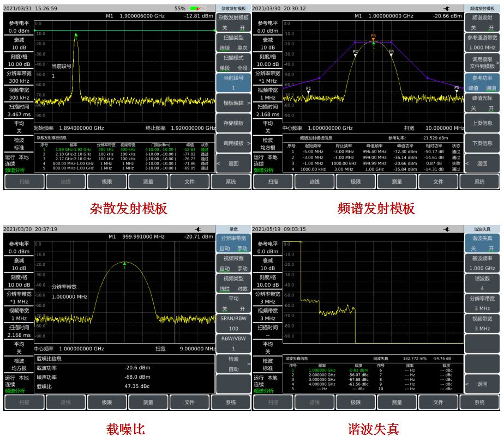Open 系统 tab in the 载噪比 screen
The width and height of the screenshot is (504, 437).
pos(231,402)
